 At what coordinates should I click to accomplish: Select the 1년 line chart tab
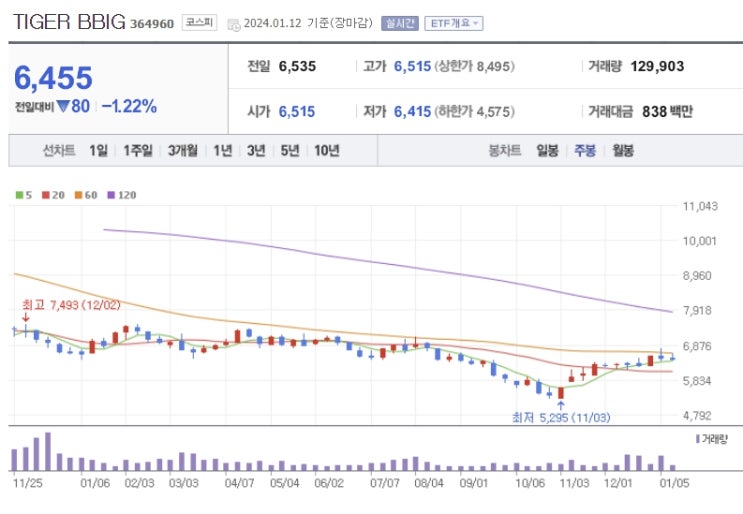[x=223, y=151]
